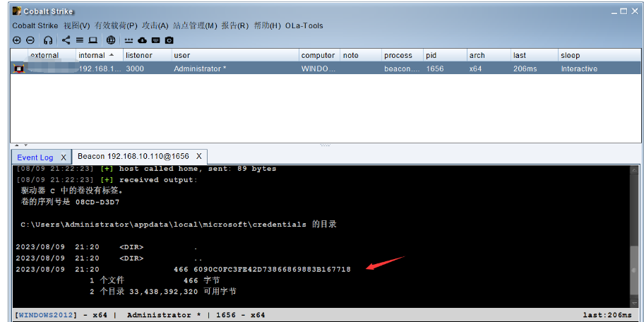Image resolution: width=644 pixels, height=322 pixels.
Task: Open the 站点管理(M) menu
Action: pyautogui.click(x=195, y=25)
